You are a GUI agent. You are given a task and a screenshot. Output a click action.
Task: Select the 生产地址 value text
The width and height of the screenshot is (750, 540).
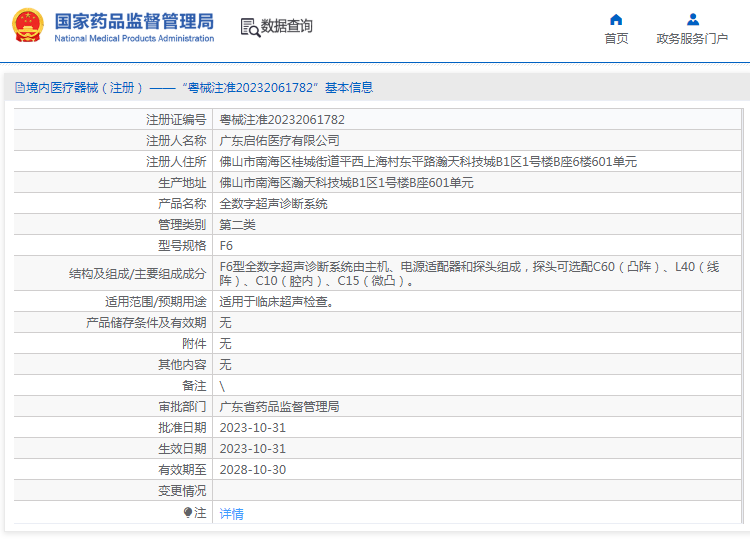coord(346,183)
